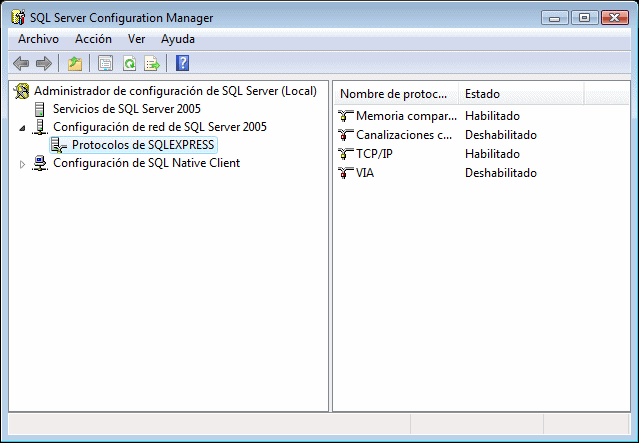Open the Ayuda menu

pos(178,39)
